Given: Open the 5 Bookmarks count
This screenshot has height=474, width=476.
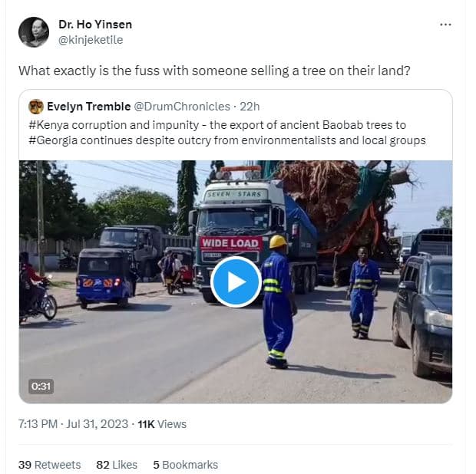Looking at the screenshot, I should point(185,465).
